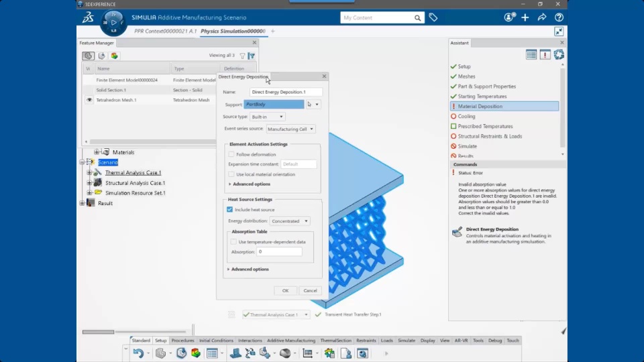
Task: Click the table view icon in Assistant panel
Action: (531, 54)
